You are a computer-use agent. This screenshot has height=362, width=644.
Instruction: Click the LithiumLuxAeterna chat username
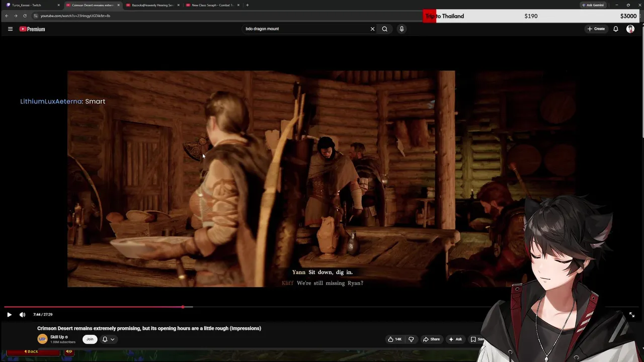pos(51,102)
